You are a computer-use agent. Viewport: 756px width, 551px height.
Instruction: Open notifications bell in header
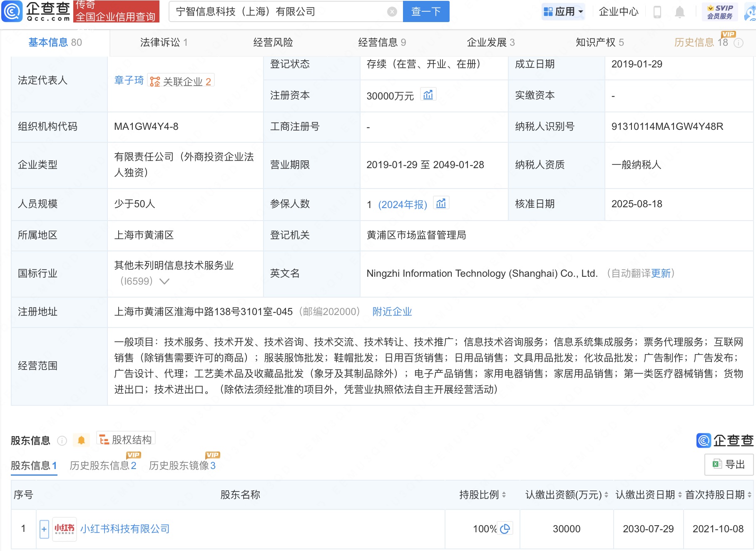(679, 12)
